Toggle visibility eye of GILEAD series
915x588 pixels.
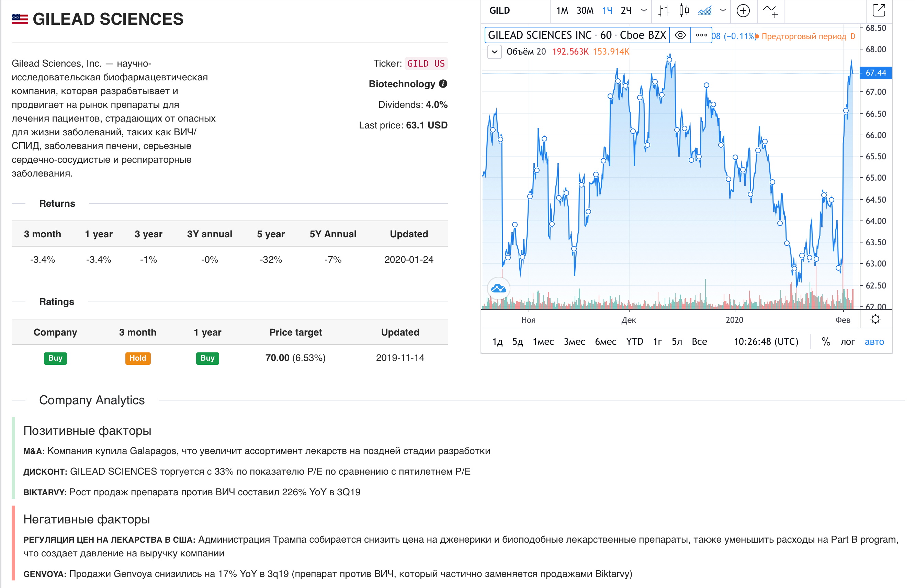tap(680, 35)
